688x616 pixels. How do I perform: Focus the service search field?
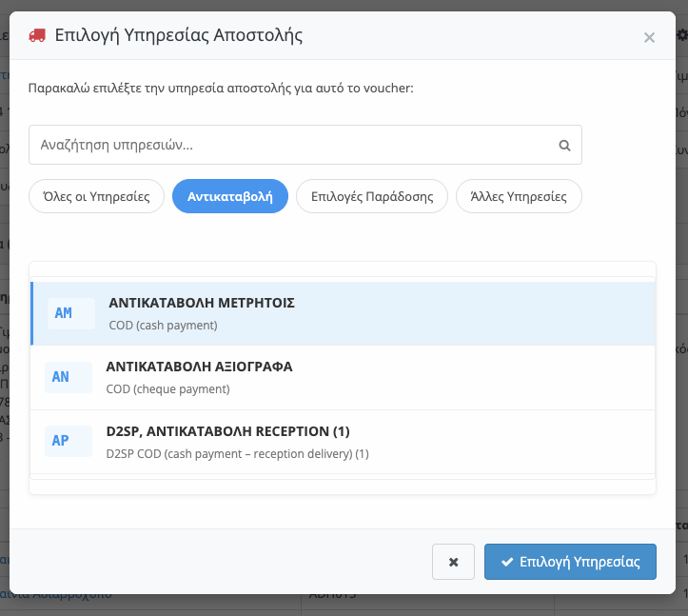click(305, 145)
